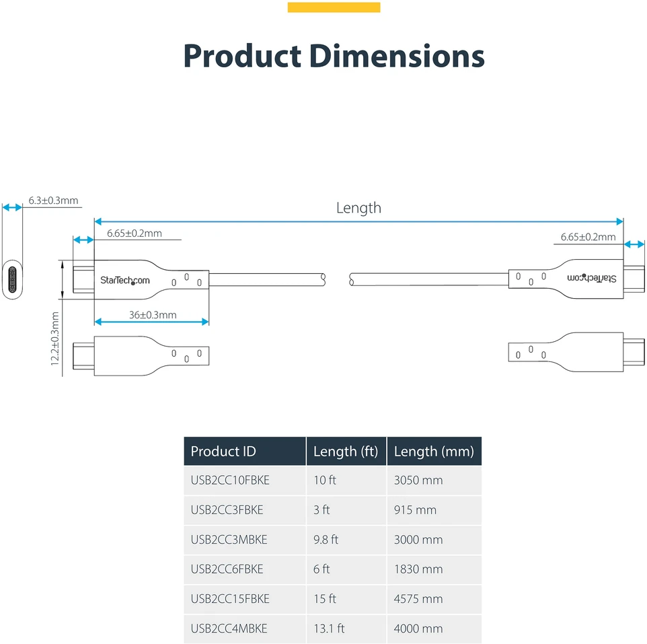The image size is (647, 644).
Task: Click the mirrored StarTech.com logo on right connector
Action: [x=592, y=278]
